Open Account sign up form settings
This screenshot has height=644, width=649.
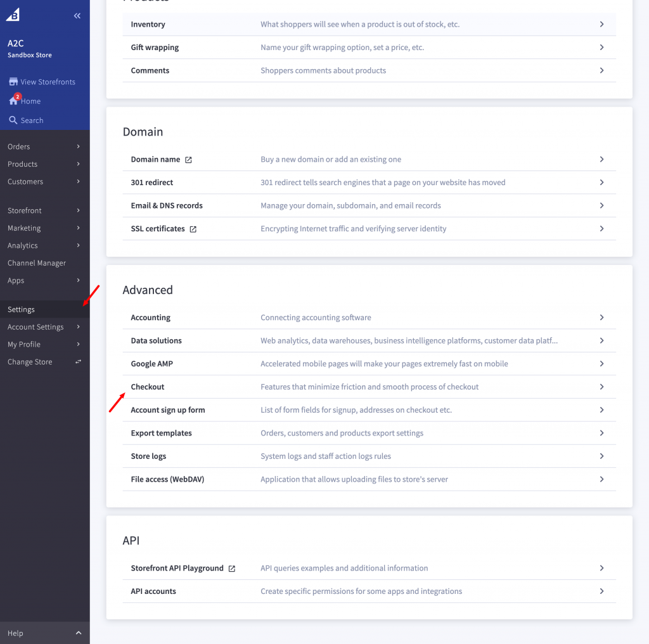click(x=369, y=409)
